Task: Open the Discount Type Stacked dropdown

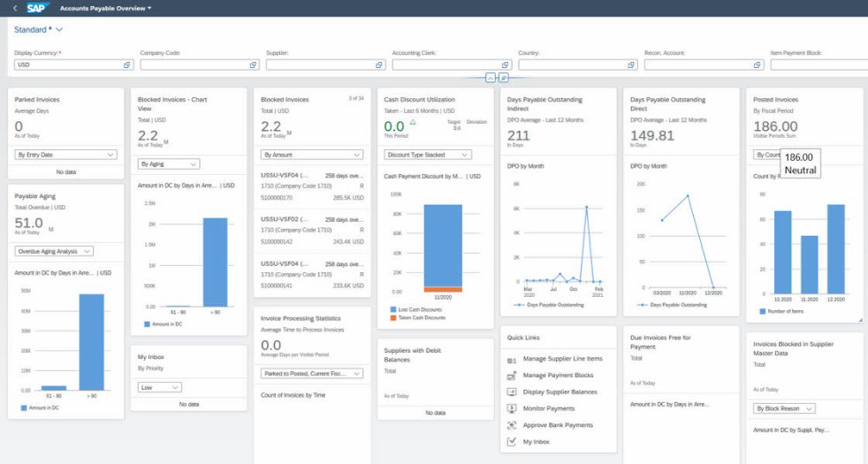Action: pos(428,155)
